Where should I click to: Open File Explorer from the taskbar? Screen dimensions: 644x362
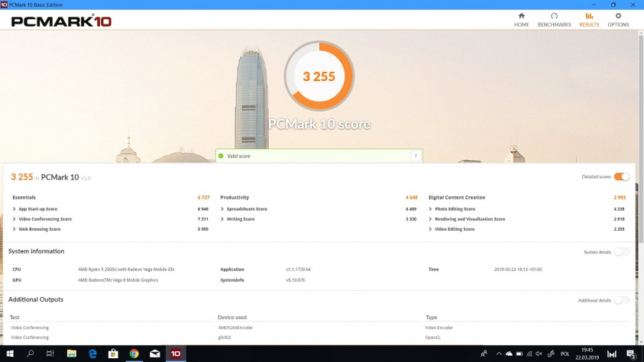72,354
